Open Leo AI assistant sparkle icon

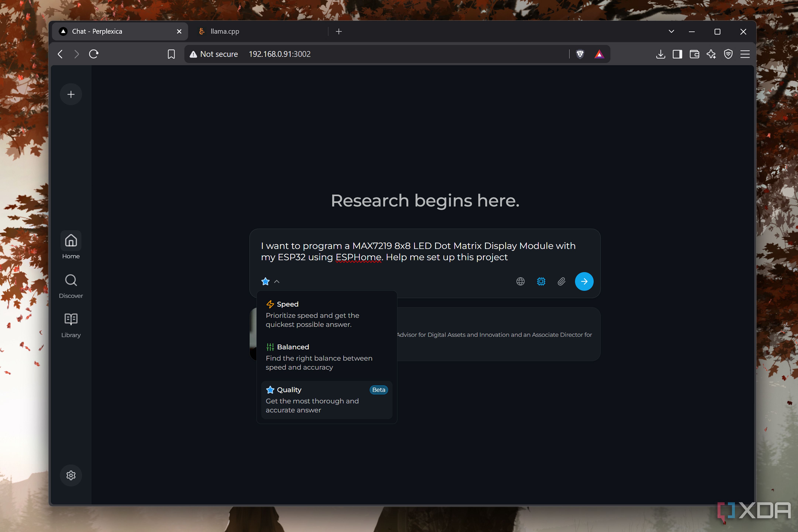[x=711, y=54]
